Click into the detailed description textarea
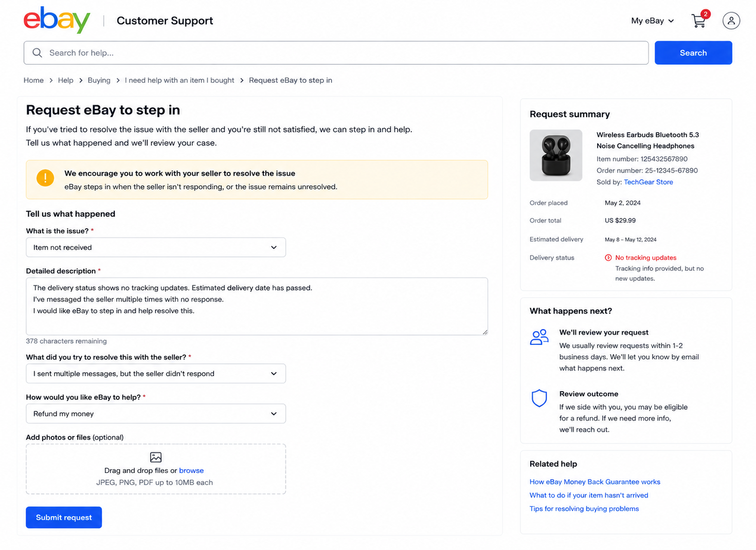The width and height of the screenshot is (756, 550). click(x=257, y=306)
